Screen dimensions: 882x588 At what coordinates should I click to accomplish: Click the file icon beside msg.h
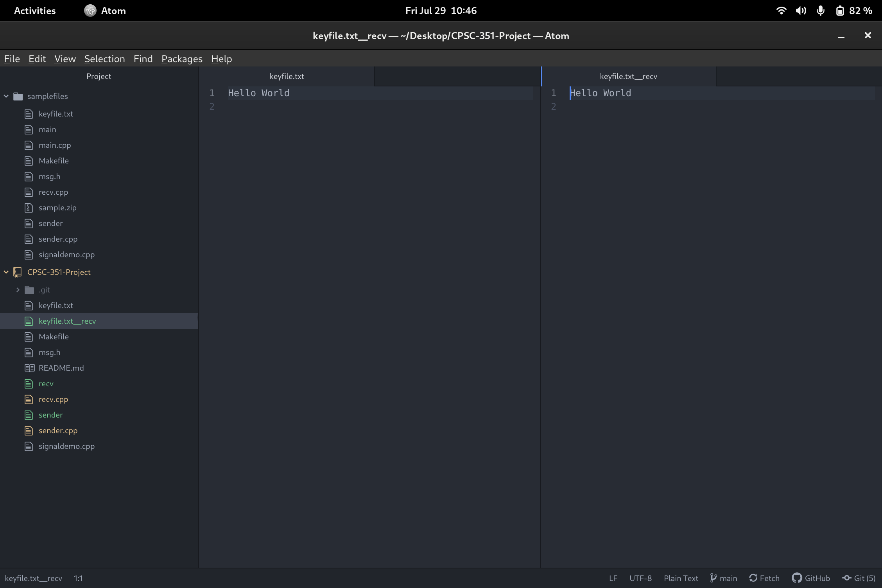[29, 176]
